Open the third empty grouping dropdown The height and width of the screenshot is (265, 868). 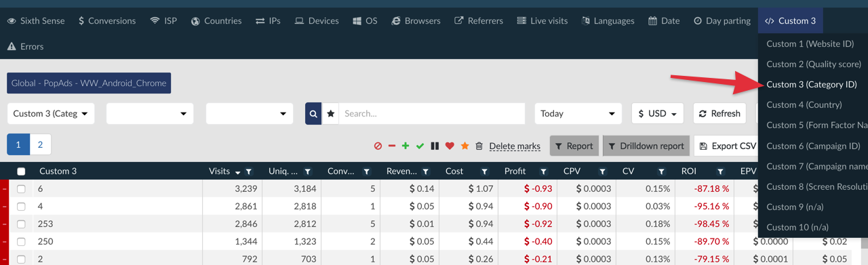[x=250, y=114]
